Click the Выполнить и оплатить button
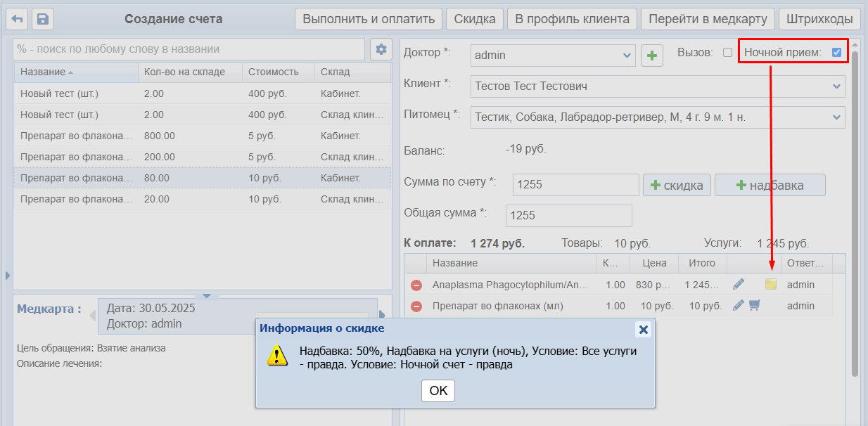Image resolution: width=868 pixels, height=426 pixels. pyautogui.click(x=369, y=19)
